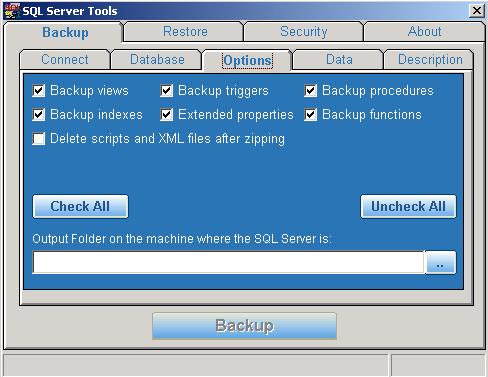Toggle Backup indexes checkbox
Screen dimensions: 488x377
coord(39,115)
